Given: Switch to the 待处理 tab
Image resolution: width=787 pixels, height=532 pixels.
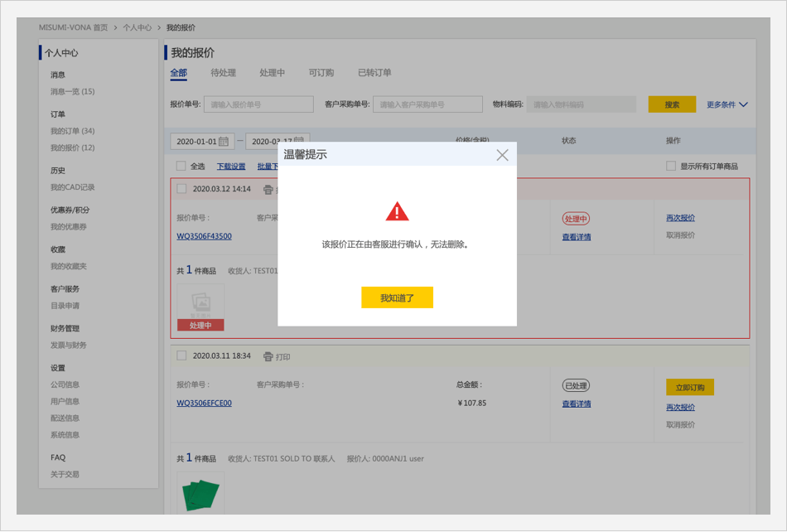Looking at the screenshot, I should [223, 73].
